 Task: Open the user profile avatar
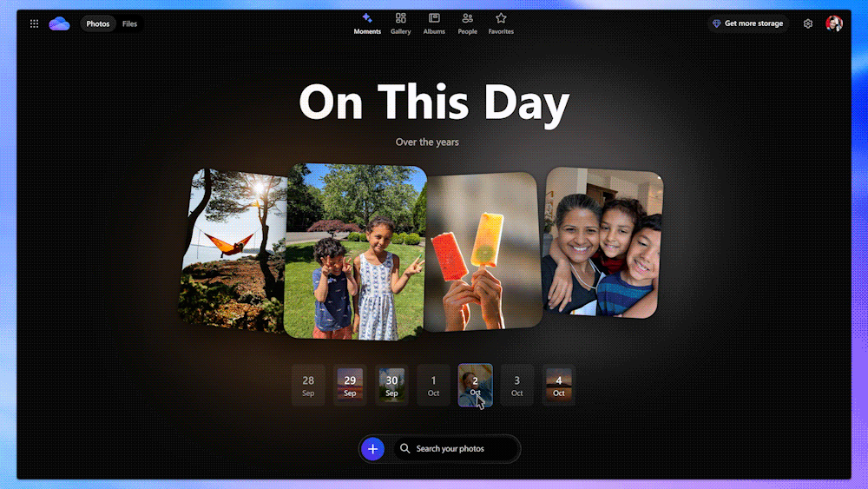834,23
